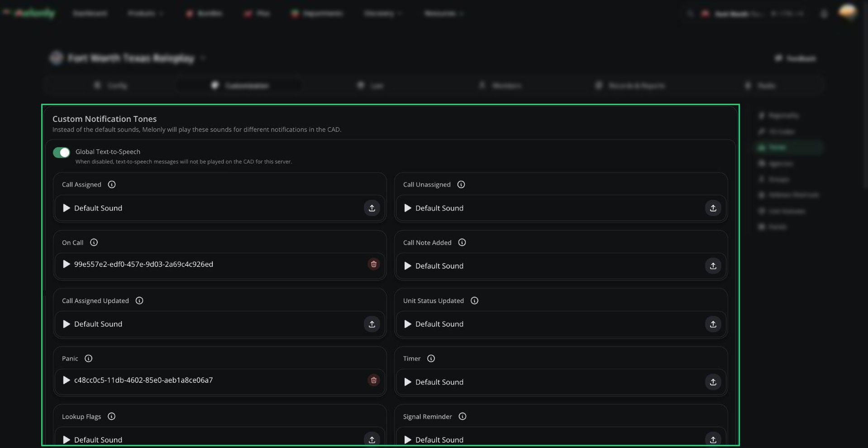Play the Call Note Added sound
The height and width of the screenshot is (448, 868).
(x=408, y=266)
